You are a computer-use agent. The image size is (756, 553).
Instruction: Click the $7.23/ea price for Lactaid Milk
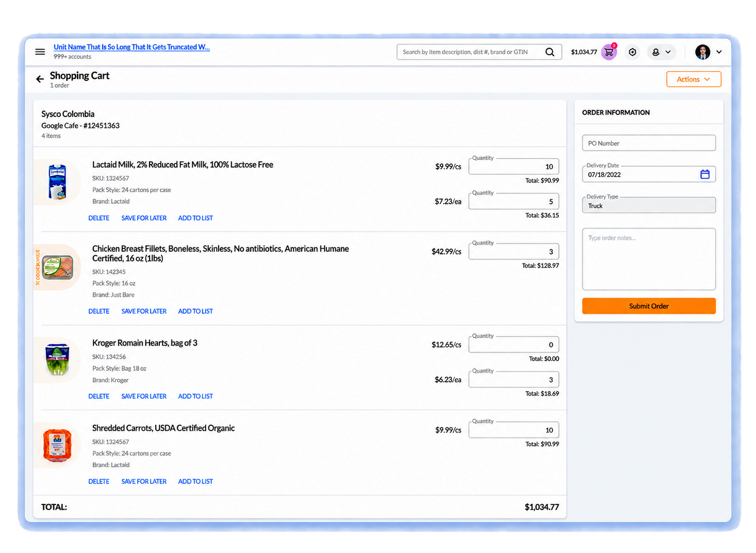pos(448,202)
